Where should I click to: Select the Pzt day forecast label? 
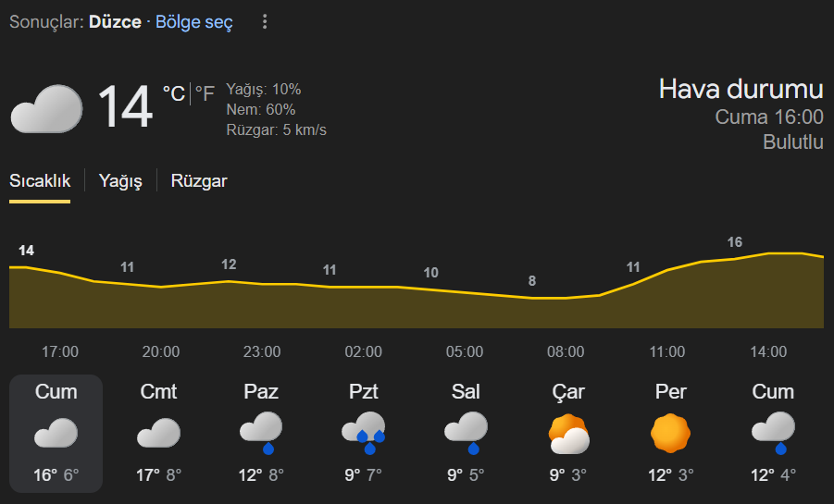(363, 391)
